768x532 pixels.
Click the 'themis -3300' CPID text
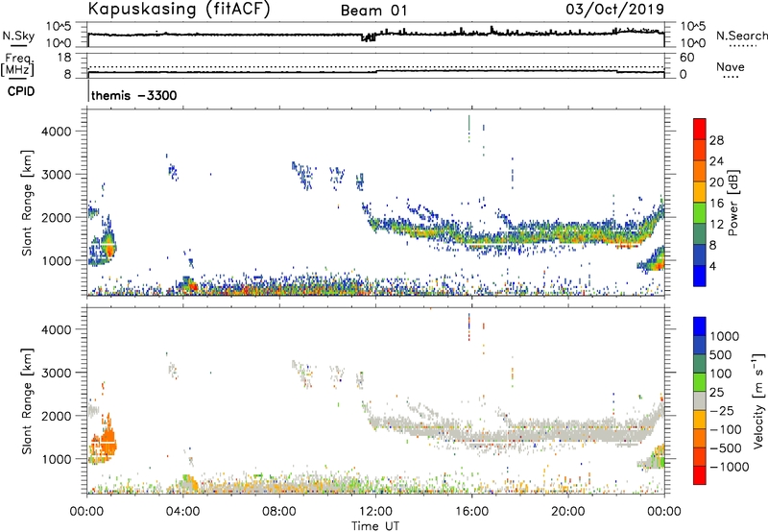tap(133, 95)
